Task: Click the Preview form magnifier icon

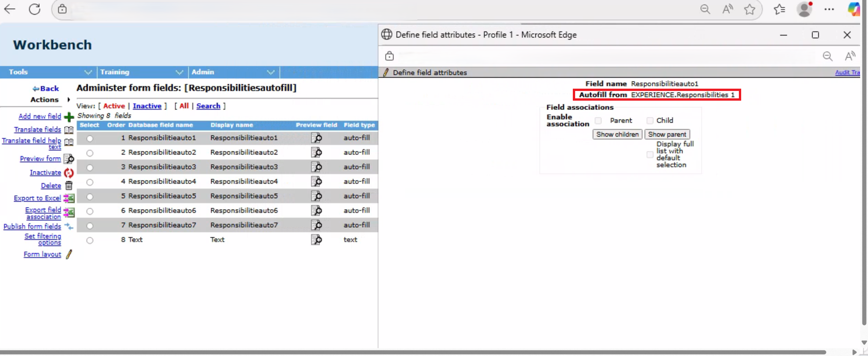Action: [69, 159]
